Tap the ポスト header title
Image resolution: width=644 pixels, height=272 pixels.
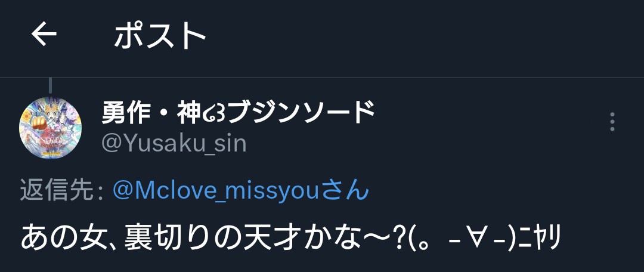(x=160, y=35)
